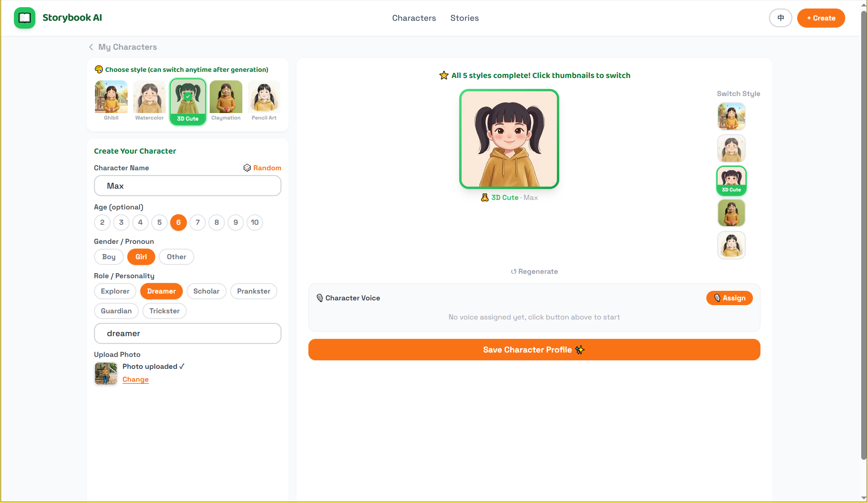Click the Storybook AI book logo icon
The width and height of the screenshot is (868, 503).
pos(25,18)
